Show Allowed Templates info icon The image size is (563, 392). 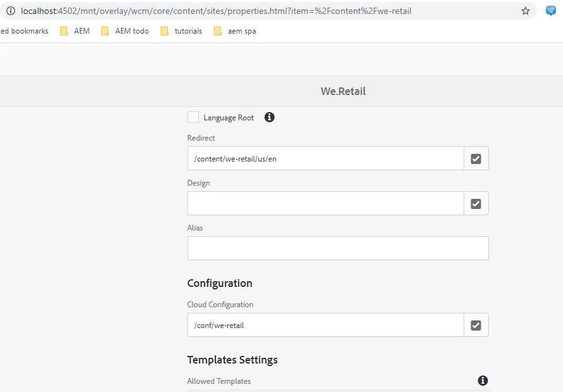pyautogui.click(x=483, y=381)
